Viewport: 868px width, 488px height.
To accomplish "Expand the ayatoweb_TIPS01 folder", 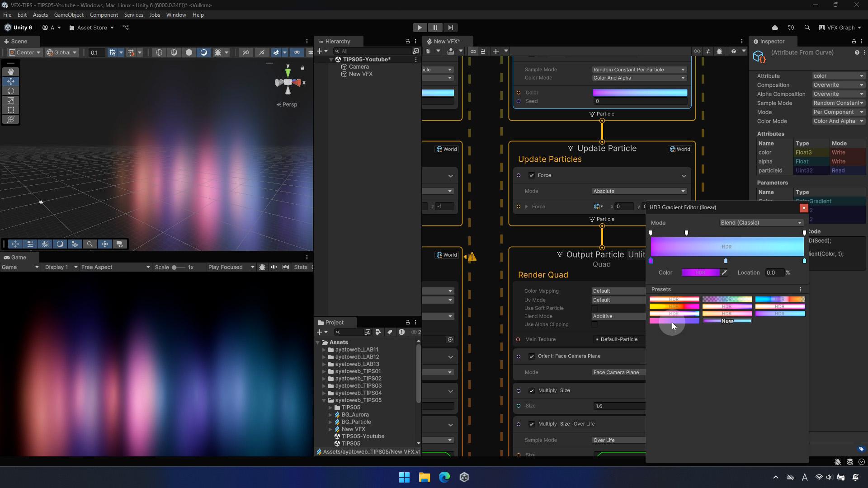I will tap(324, 371).
